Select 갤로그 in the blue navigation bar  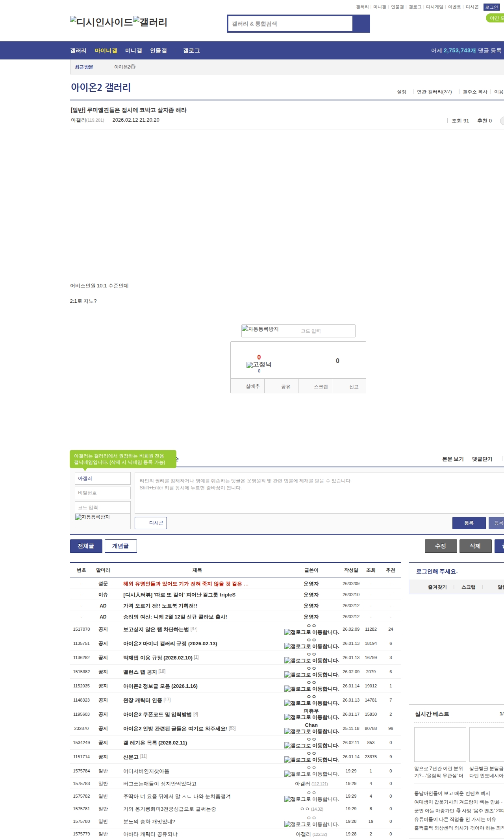(191, 51)
